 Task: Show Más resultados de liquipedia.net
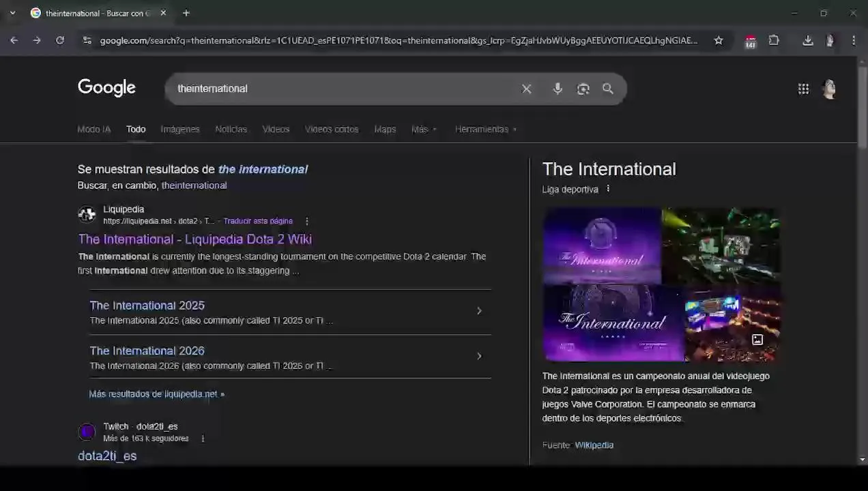pyautogui.click(x=156, y=394)
